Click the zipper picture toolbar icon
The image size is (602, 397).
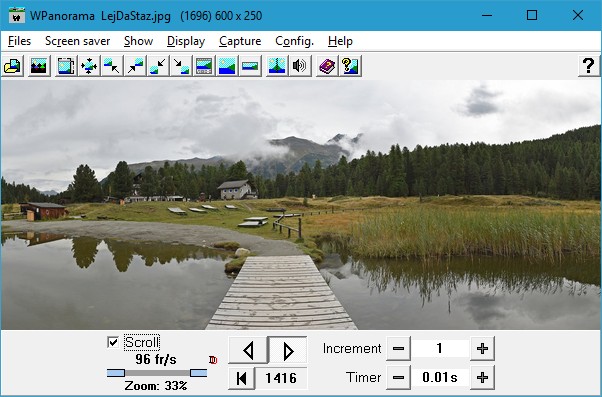(277, 66)
